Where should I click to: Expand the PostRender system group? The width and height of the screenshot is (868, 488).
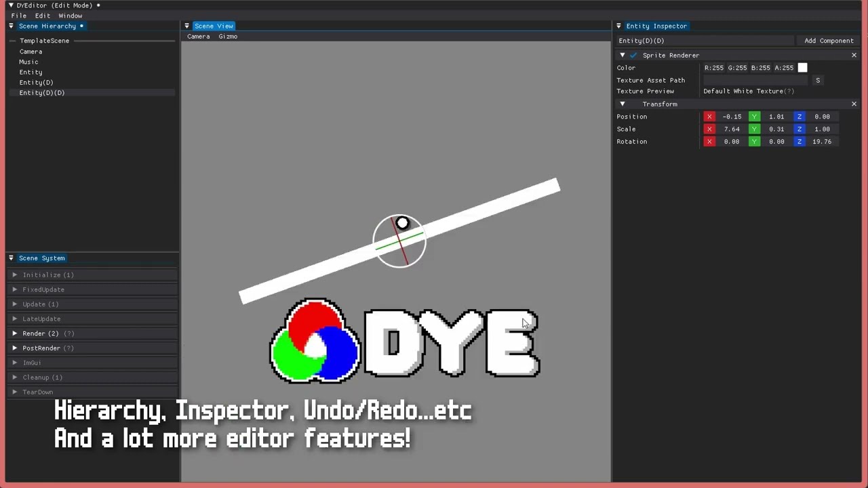pos(15,348)
